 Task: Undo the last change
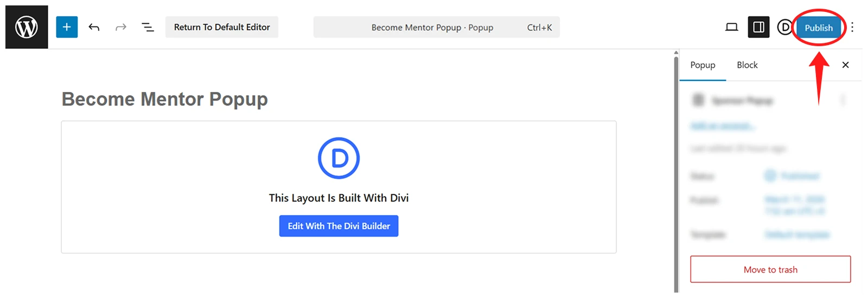(x=94, y=27)
